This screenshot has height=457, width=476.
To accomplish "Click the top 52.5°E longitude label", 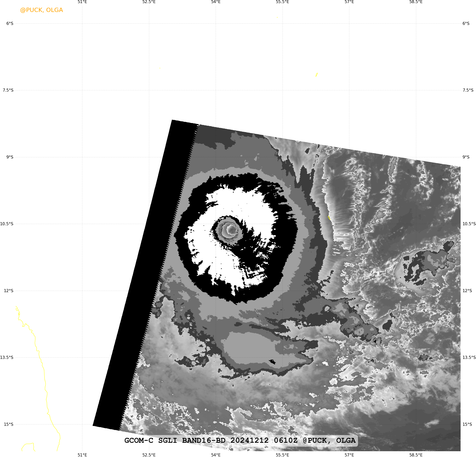I will 149,2.
